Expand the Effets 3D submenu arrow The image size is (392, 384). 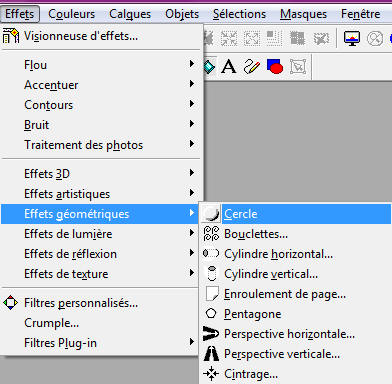[x=192, y=173]
